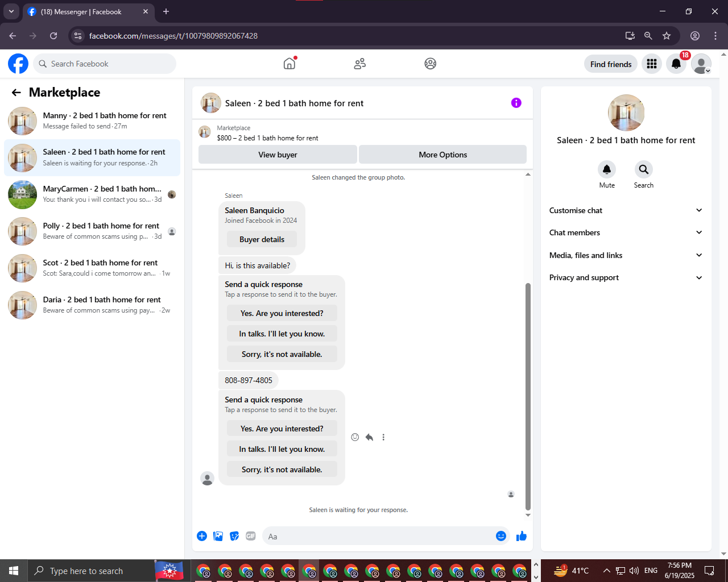Open the account profile avatar menu
This screenshot has width=728, height=582.
pyautogui.click(x=701, y=64)
